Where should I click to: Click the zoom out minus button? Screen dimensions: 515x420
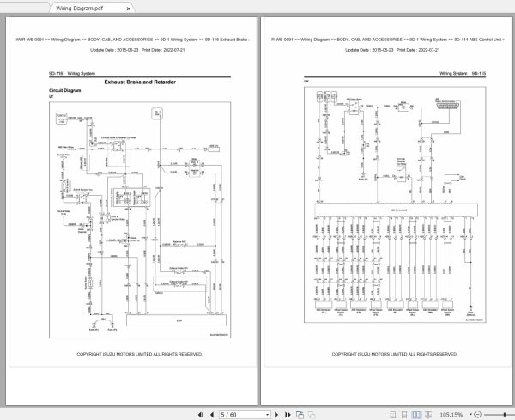(x=478, y=415)
